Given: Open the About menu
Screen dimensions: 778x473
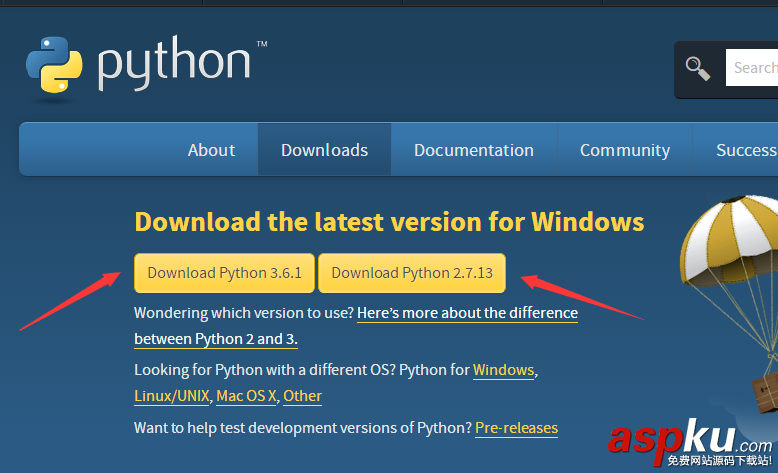Looking at the screenshot, I should tap(211, 150).
